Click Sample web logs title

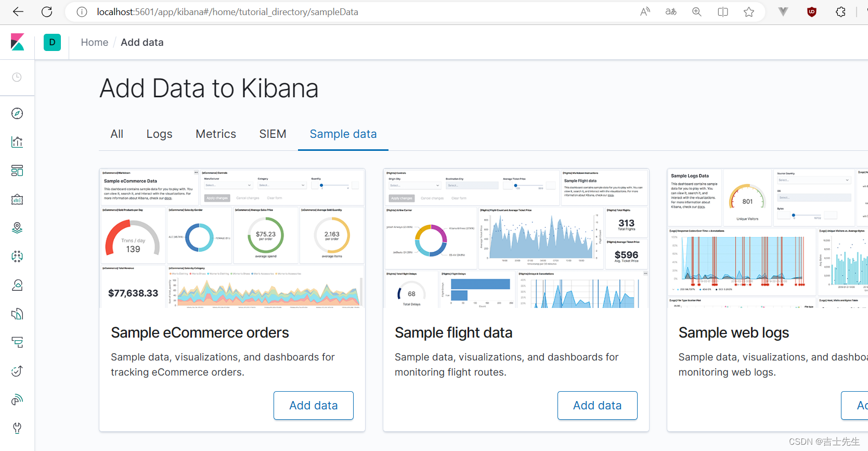734,333
